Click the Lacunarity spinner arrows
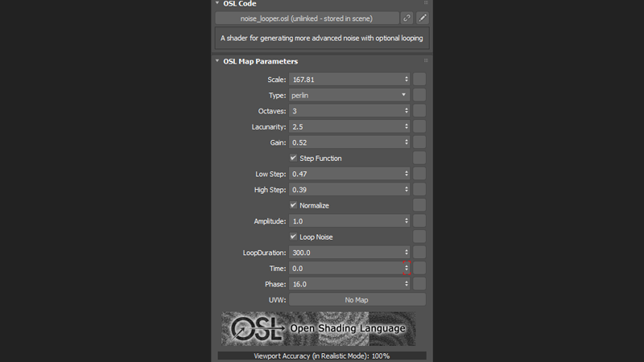The image size is (644, 362). 407,126
